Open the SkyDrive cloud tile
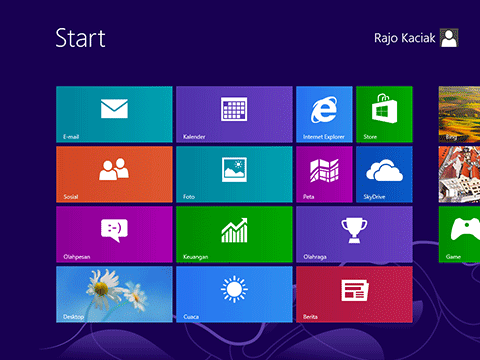 coord(384,174)
